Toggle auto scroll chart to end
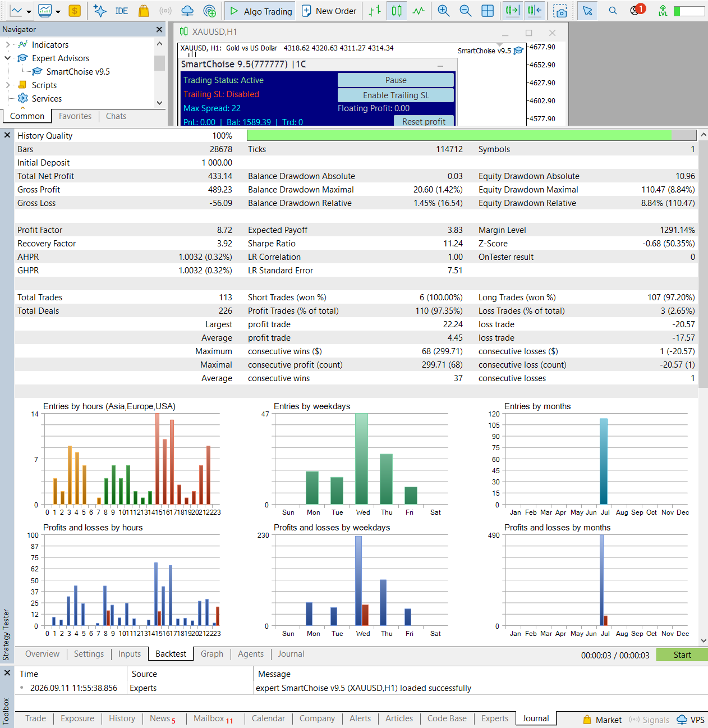This screenshot has height=728, width=708. tap(512, 11)
